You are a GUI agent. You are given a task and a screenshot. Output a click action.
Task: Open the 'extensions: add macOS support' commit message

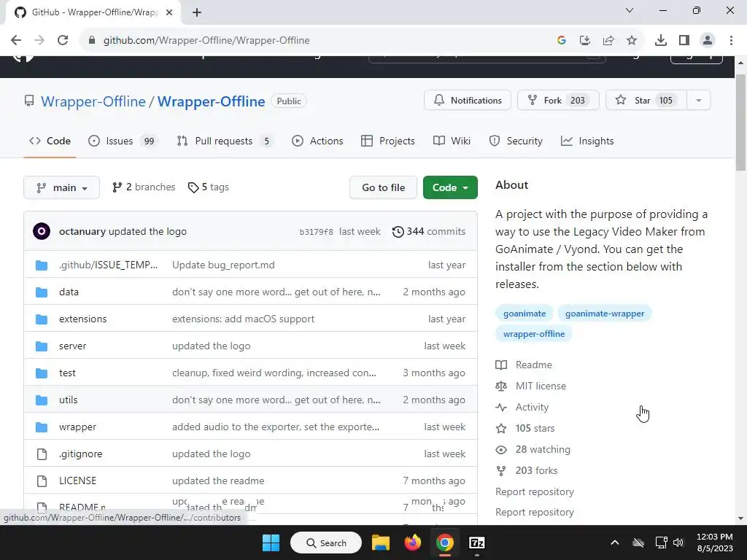[244, 319]
